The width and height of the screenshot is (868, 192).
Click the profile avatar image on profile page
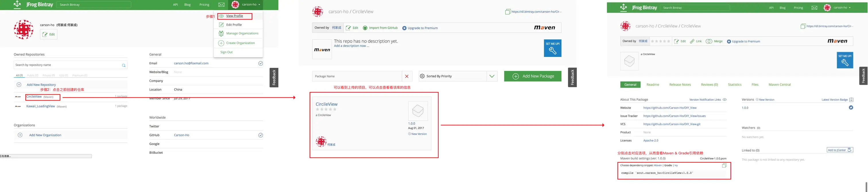tap(24, 30)
